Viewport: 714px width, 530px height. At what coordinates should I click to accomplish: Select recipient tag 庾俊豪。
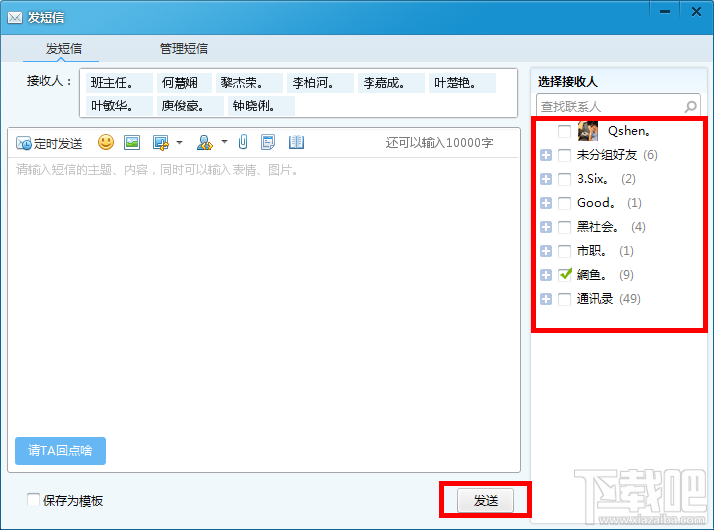pyautogui.click(x=190, y=106)
